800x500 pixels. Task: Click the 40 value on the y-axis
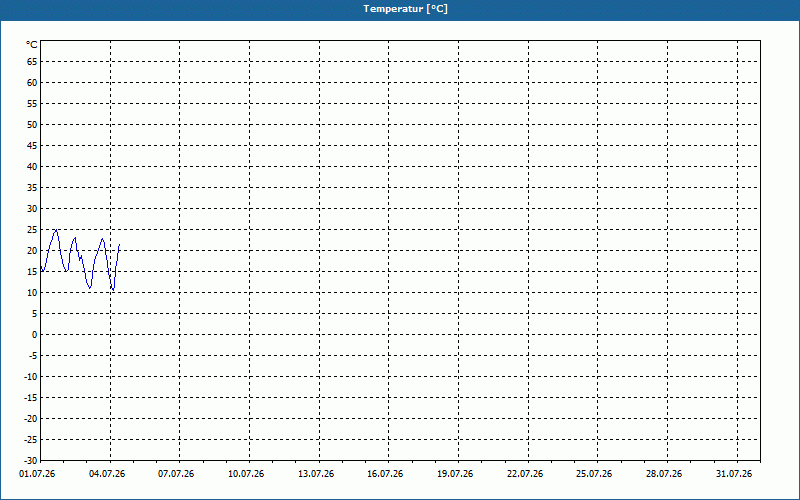[32, 166]
